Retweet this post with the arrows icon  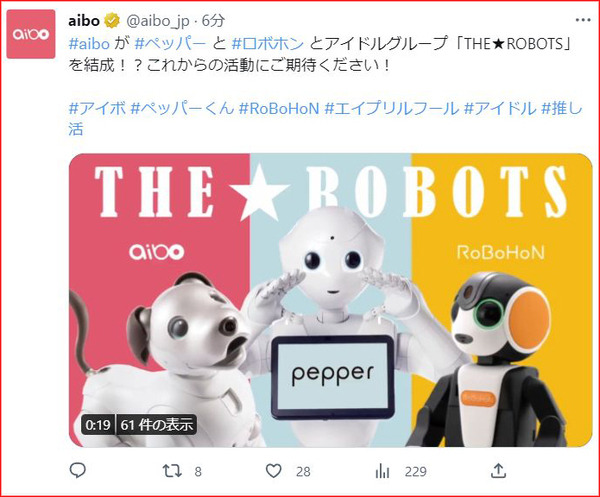coord(172,471)
